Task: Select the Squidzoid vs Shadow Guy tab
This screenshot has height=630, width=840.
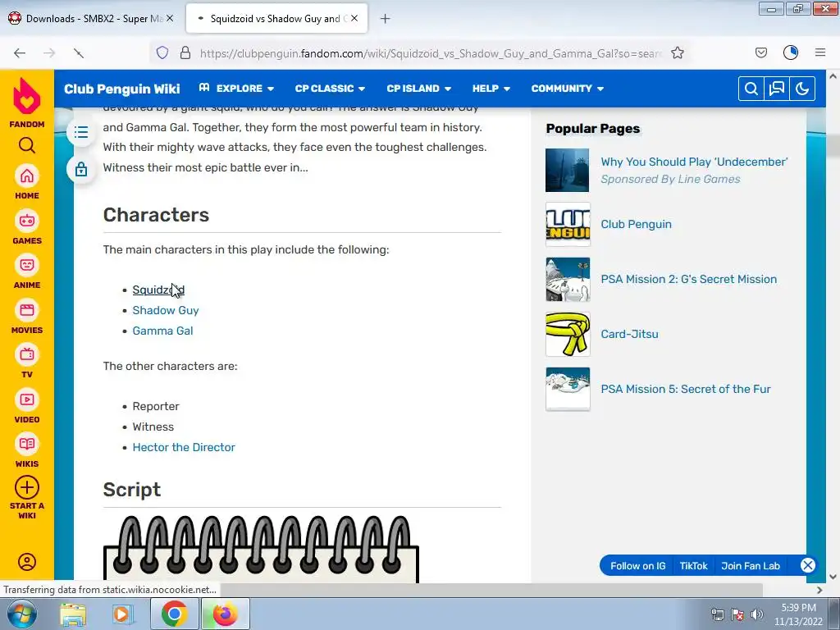Action: (x=276, y=19)
